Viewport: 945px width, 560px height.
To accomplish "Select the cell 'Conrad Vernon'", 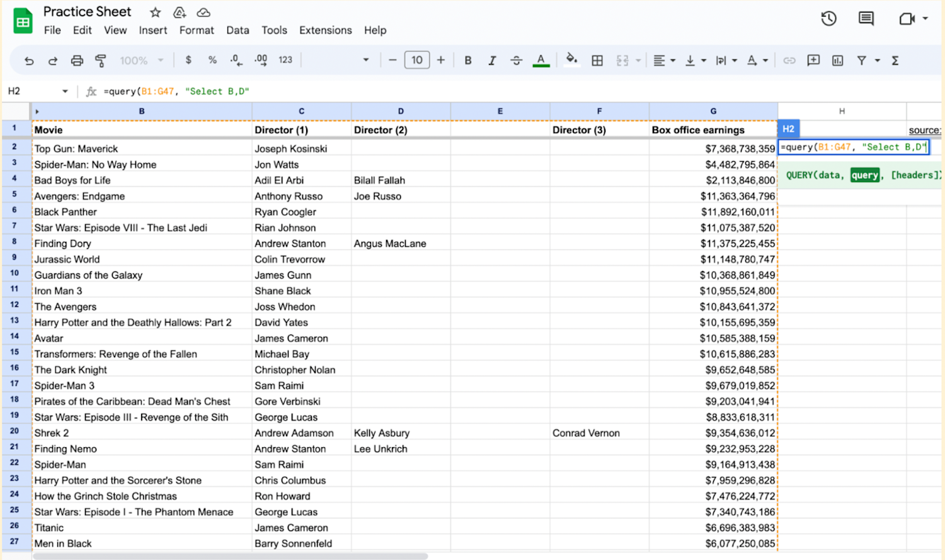I will pyautogui.click(x=600, y=433).
